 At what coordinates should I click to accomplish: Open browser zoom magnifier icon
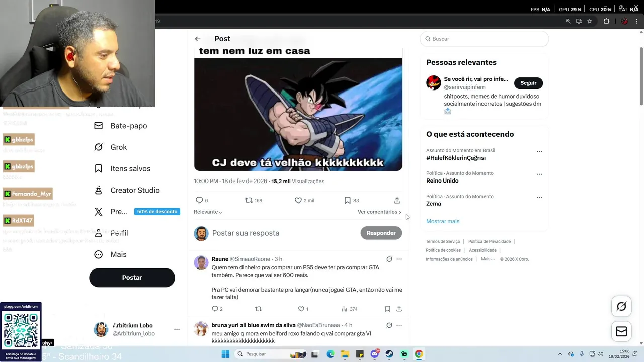pyautogui.click(x=568, y=21)
